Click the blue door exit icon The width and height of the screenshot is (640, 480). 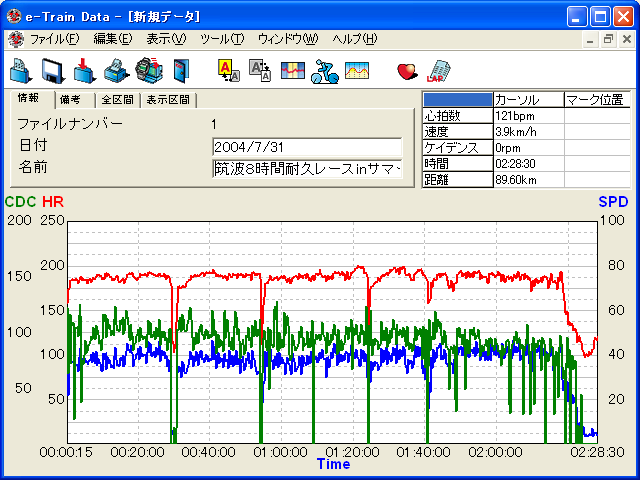180,70
